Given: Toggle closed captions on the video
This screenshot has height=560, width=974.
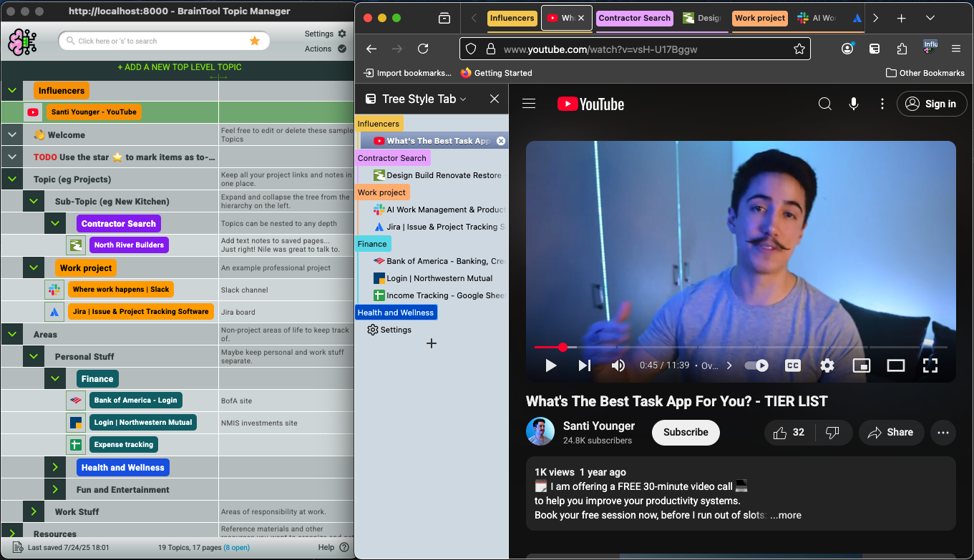Looking at the screenshot, I should click(x=793, y=365).
